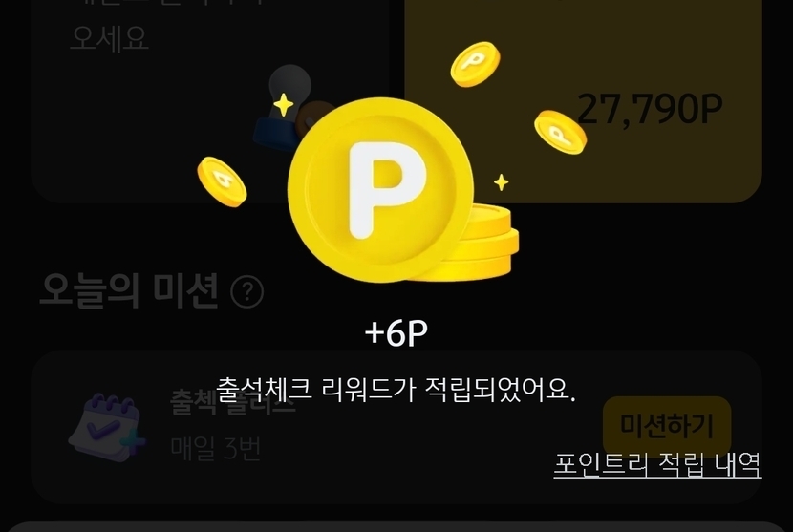Tap the large P coin

click(x=380, y=190)
